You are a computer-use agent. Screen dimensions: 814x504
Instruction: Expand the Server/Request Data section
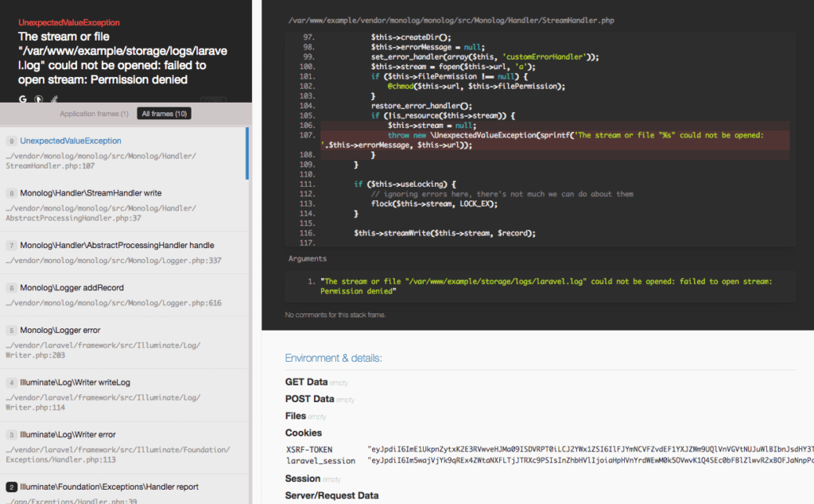click(x=331, y=495)
